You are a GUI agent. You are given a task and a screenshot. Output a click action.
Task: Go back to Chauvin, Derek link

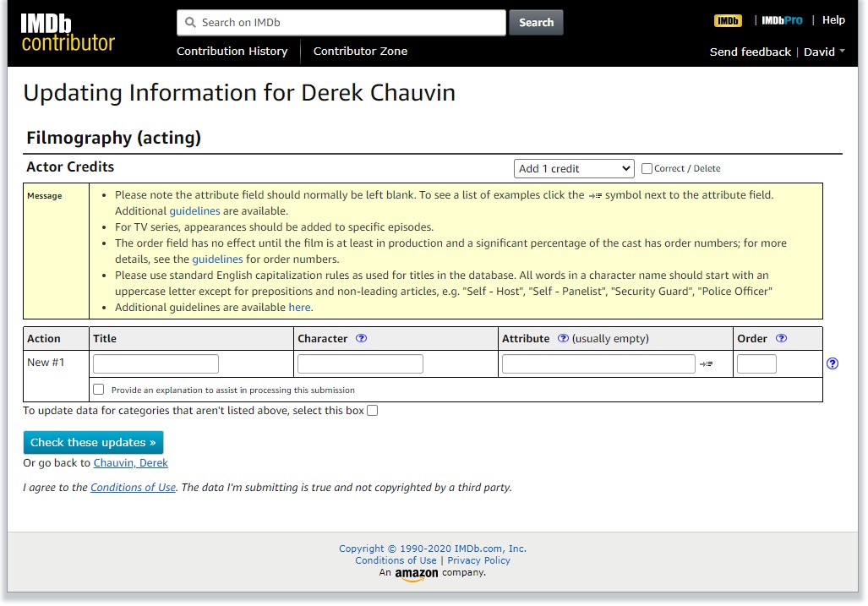tap(131, 463)
